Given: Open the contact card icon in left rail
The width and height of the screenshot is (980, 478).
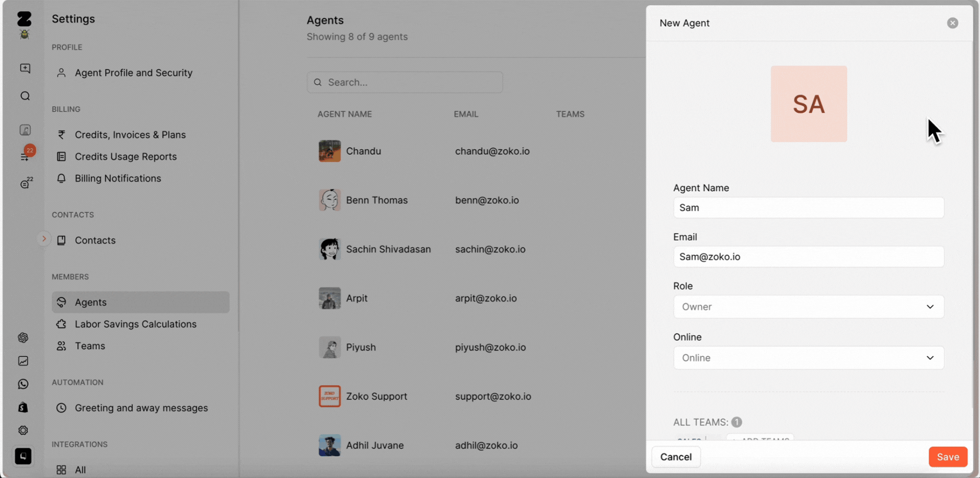Looking at the screenshot, I should [x=25, y=130].
